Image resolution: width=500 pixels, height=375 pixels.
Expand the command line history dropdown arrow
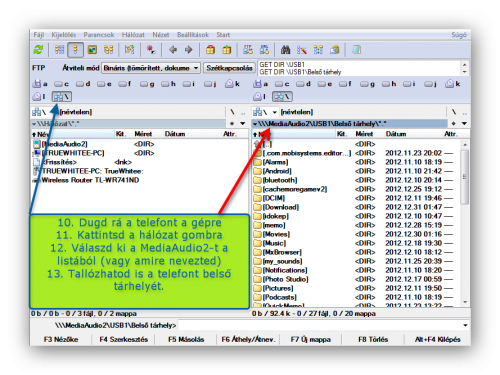(465, 325)
